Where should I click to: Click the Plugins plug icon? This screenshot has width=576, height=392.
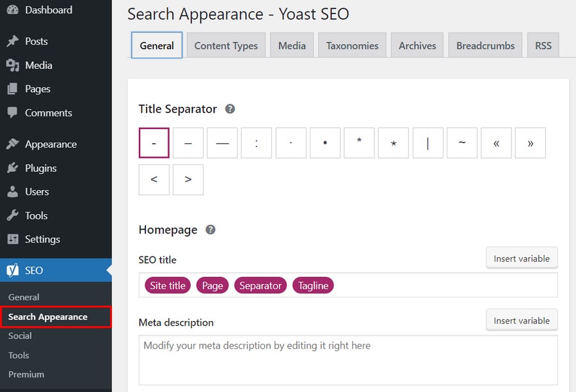(13, 168)
